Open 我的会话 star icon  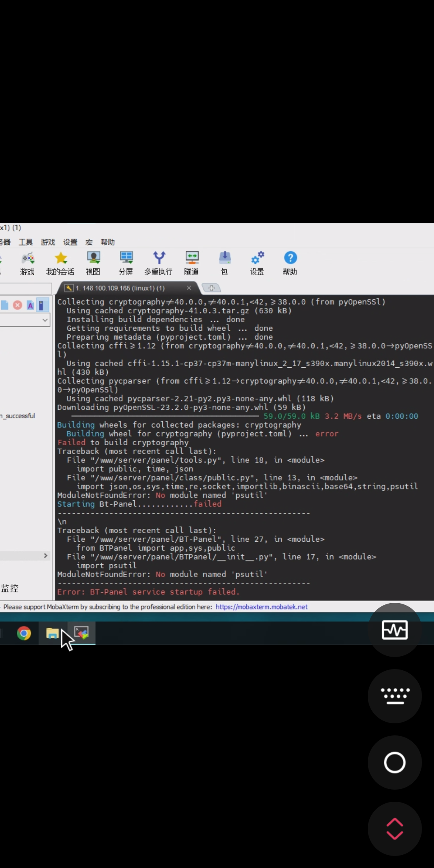(x=60, y=263)
